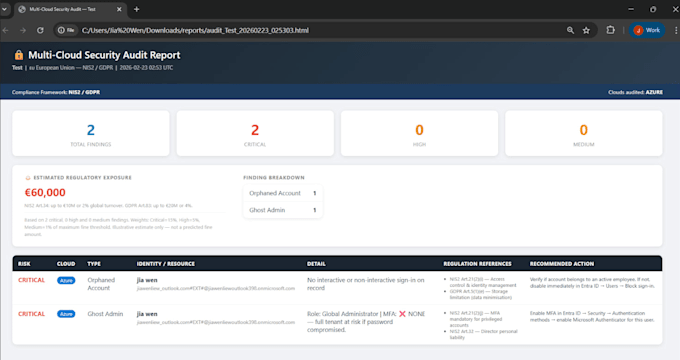Click the File site info chip
This screenshot has height=360, width=680.
(x=67, y=30)
